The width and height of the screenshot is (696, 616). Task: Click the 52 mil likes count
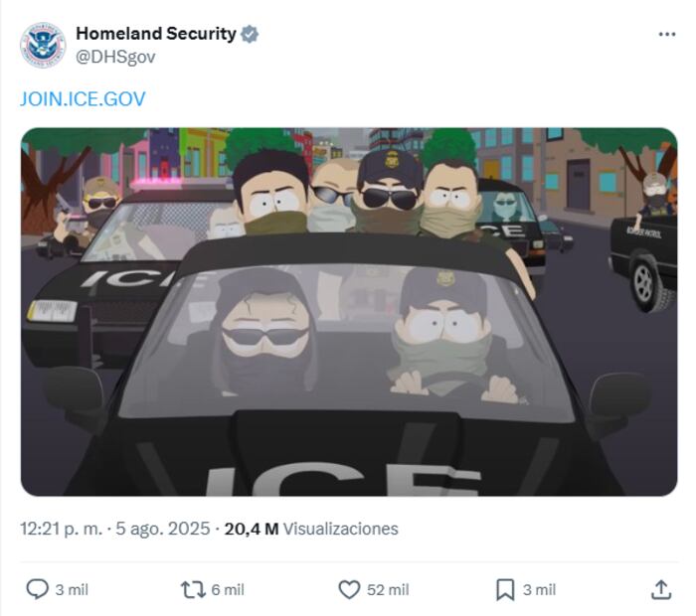tap(388, 590)
